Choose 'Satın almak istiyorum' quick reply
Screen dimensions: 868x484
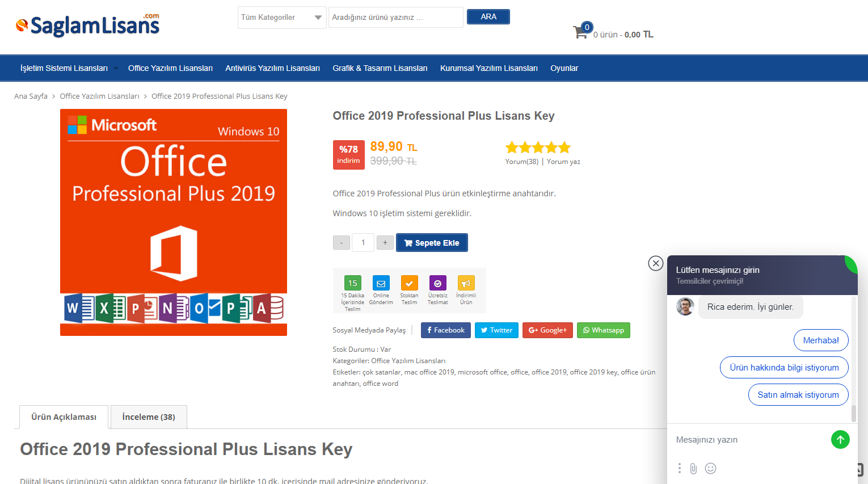798,395
